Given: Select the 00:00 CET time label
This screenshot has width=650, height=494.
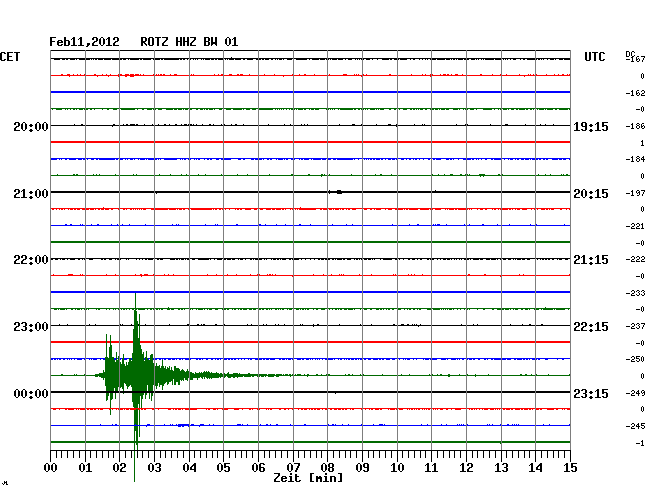Looking at the screenshot, I should (31, 393).
